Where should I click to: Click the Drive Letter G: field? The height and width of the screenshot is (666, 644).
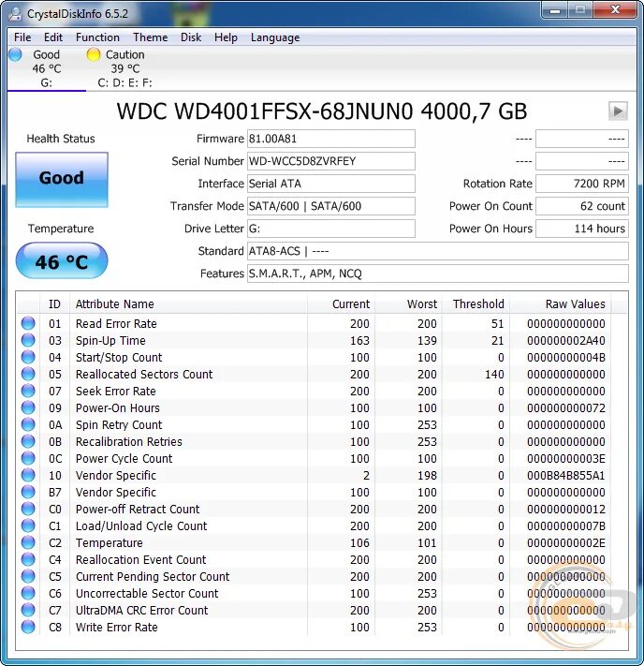pyautogui.click(x=331, y=229)
